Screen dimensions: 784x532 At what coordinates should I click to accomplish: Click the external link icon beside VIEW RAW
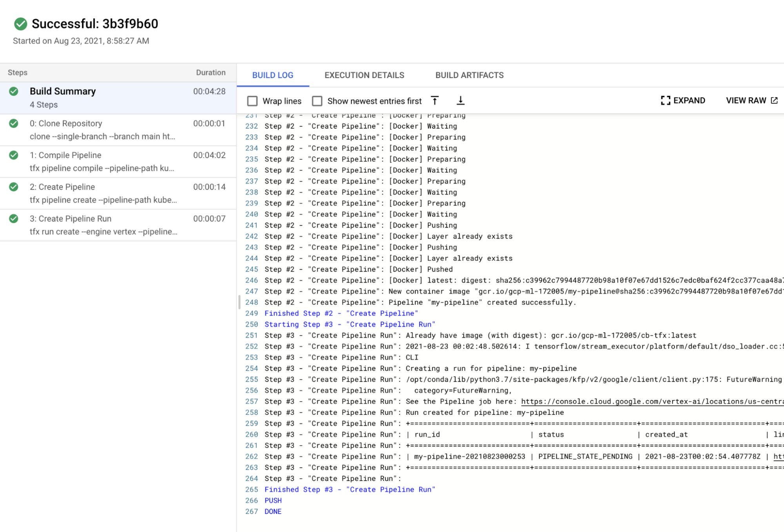tap(774, 101)
